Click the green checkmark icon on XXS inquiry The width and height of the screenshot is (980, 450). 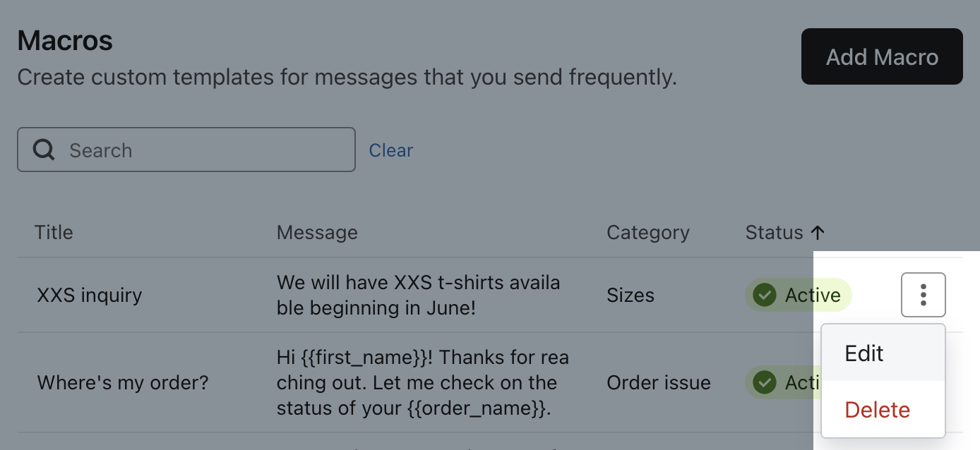coord(765,295)
